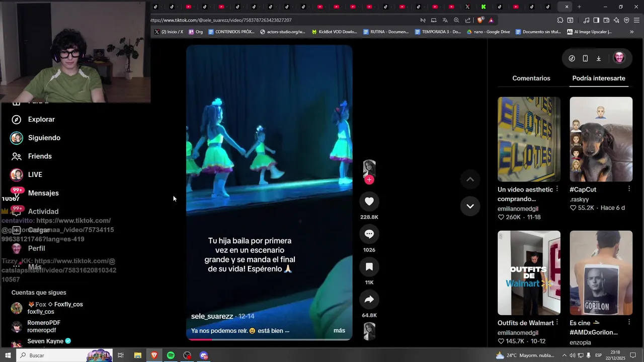Open Mensajes in the sidebar

click(x=35, y=193)
